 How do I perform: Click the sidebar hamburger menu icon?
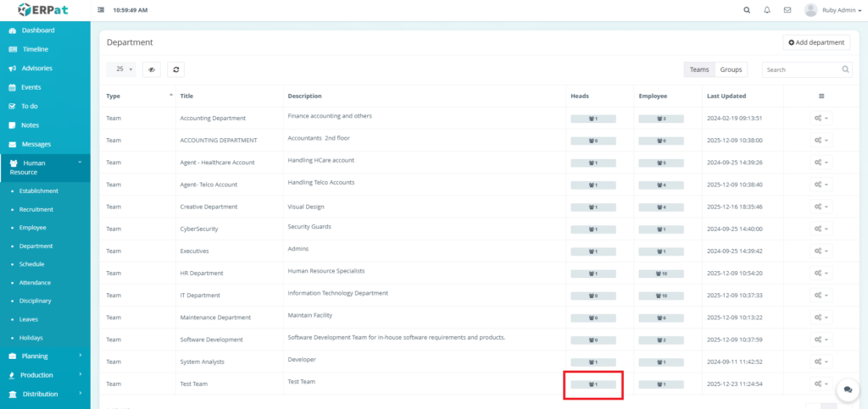point(102,10)
